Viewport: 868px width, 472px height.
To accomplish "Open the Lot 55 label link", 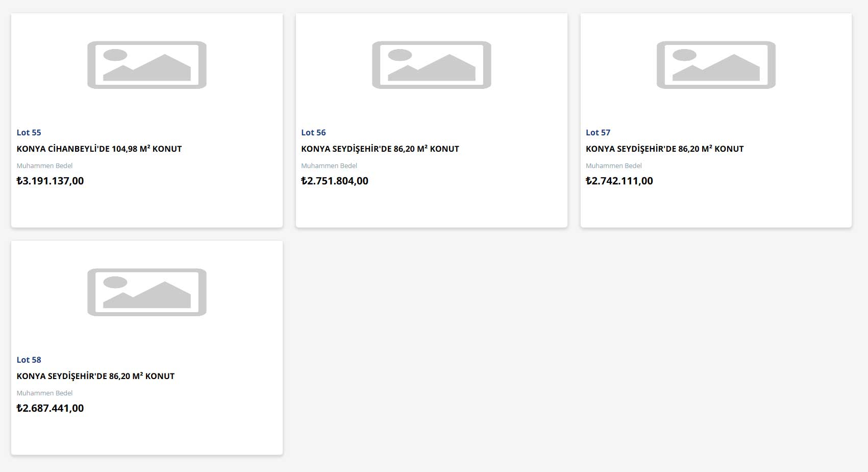I will coord(29,132).
